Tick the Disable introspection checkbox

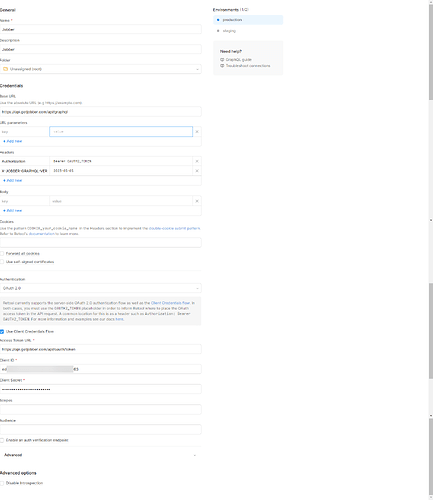pyautogui.click(x=2, y=483)
